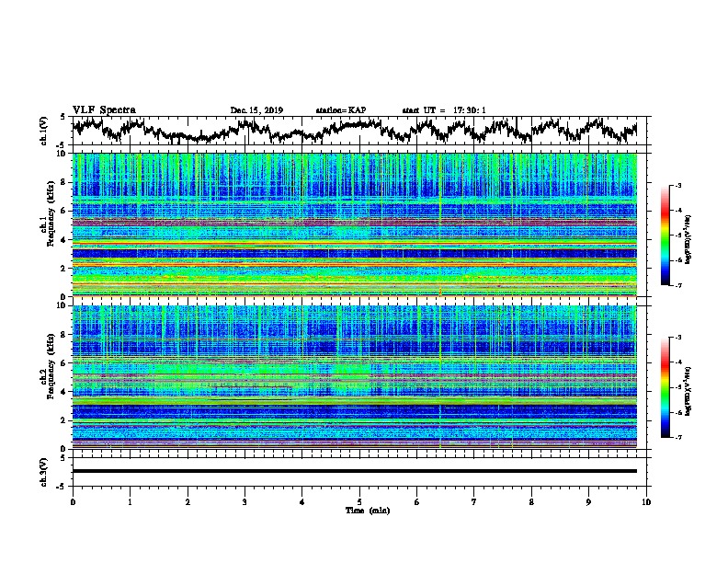Click the "ch.1(V)" axis label of the waveform panel

coord(44,131)
